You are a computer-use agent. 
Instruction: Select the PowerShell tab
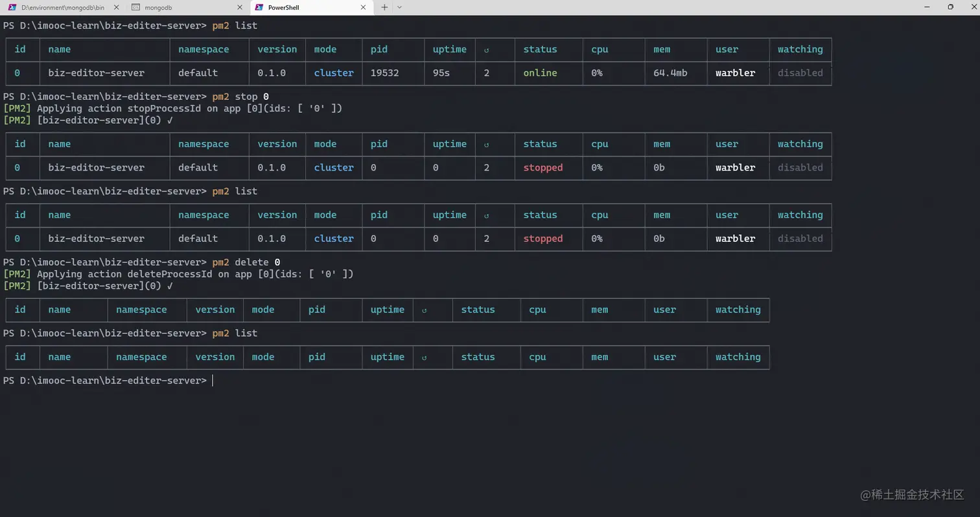tap(310, 7)
